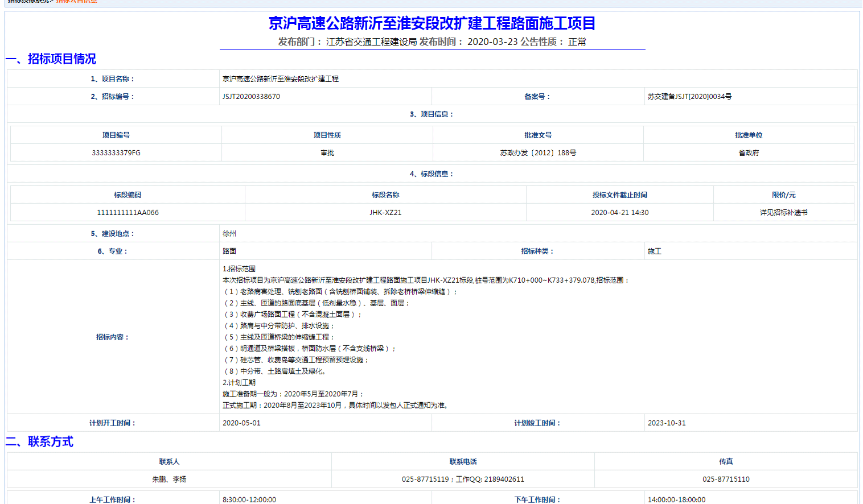The height and width of the screenshot is (504, 863).
Task: Click the 项目编号 column header
Action: pyautogui.click(x=116, y=135)
